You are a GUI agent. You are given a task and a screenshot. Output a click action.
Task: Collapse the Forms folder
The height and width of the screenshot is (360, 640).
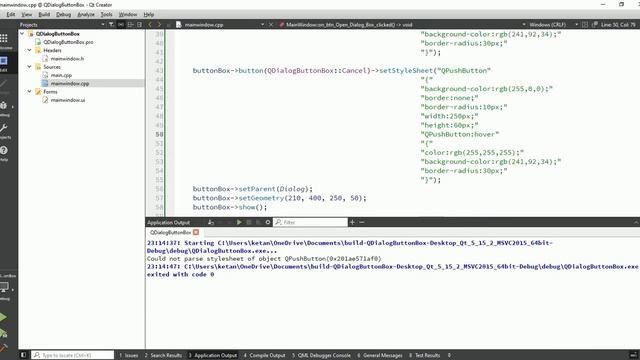[x=29, y=91]
